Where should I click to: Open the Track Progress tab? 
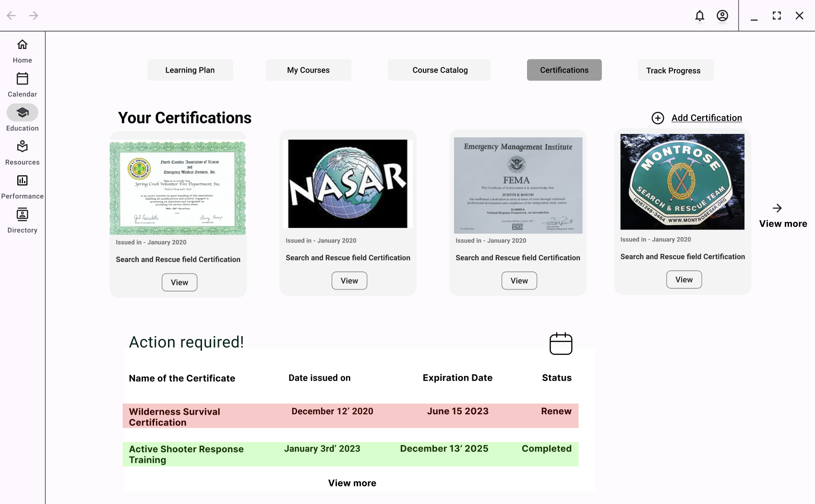pos(676,70)
